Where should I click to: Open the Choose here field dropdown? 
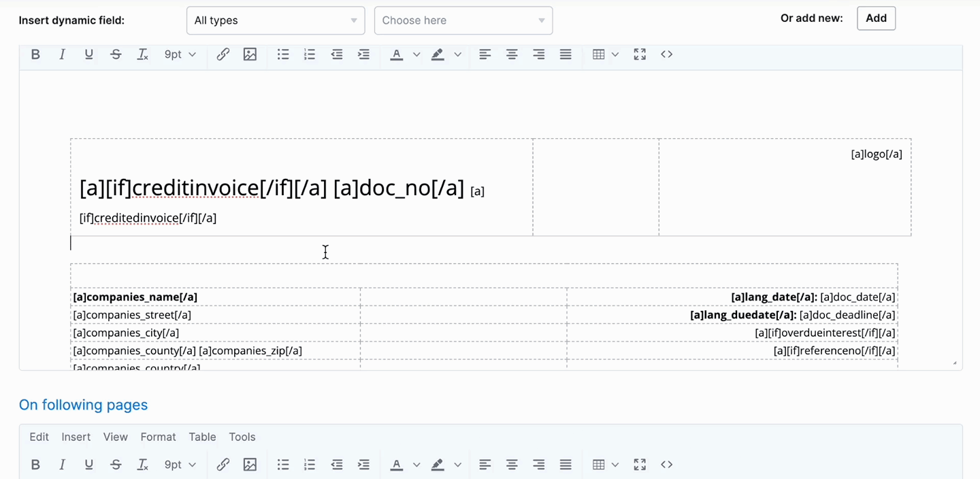(x=463, y=20)
